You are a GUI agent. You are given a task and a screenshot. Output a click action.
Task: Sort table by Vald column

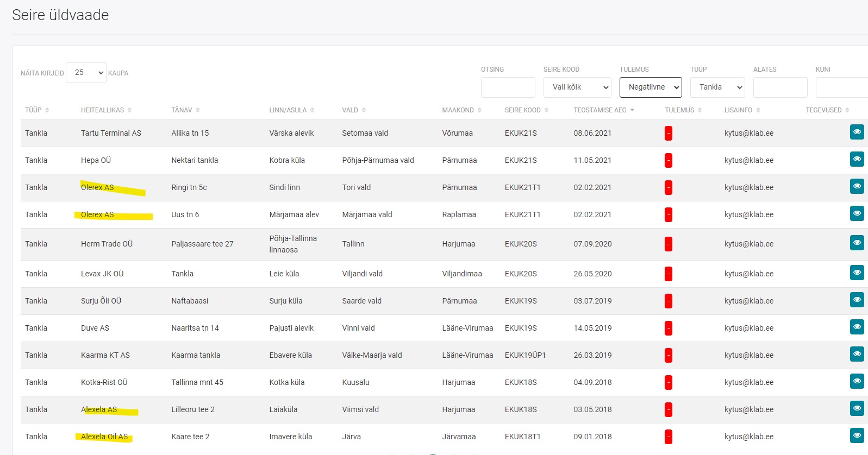(354, 110)
